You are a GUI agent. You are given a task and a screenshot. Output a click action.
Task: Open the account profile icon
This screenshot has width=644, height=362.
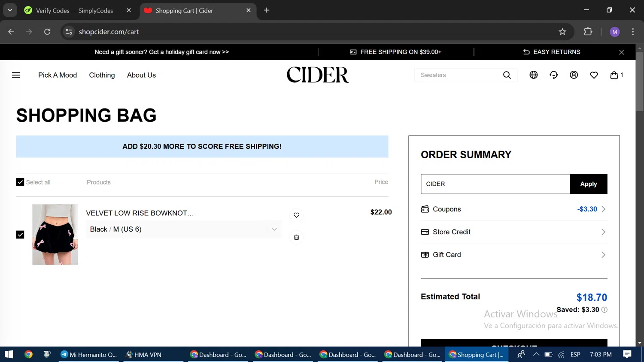click(x=574, y=75)
